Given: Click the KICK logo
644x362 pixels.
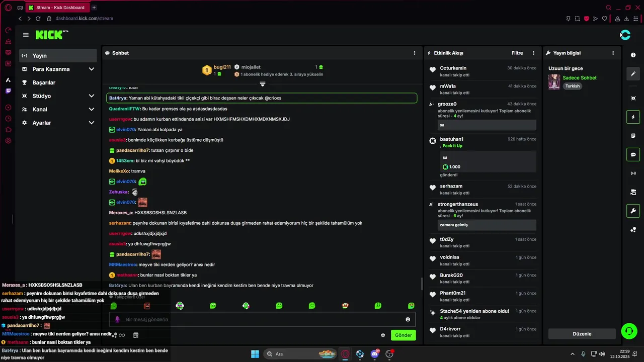Looking at the screenshot, I should pyautogui.click(x=49, y=35).
